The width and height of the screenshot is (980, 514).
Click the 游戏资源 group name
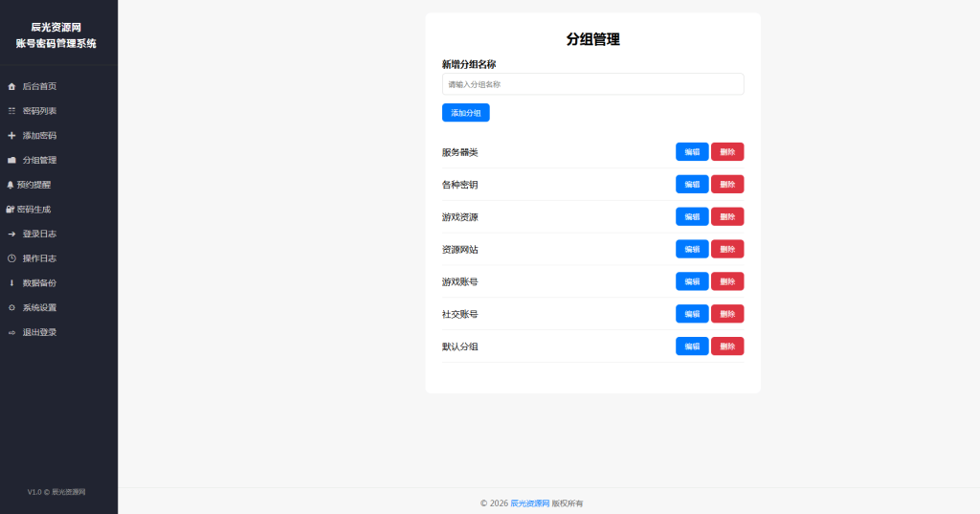coord(460,217)
